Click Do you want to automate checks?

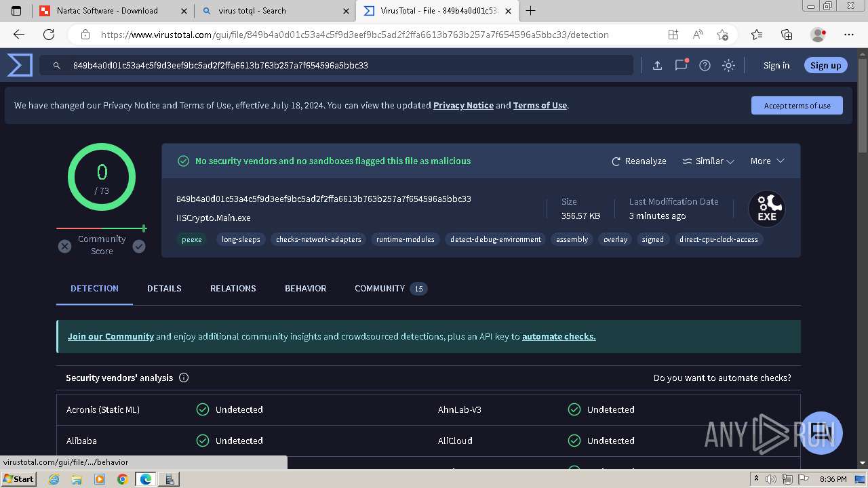(x=722, y=378)
